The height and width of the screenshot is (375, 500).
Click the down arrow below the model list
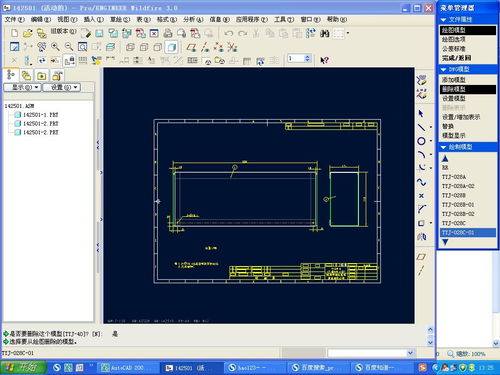point(445,242)
